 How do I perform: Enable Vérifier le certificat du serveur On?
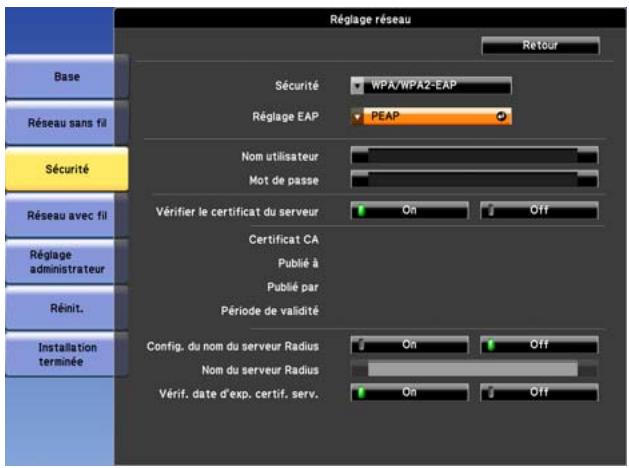pyautogui.click(x=409, y=211)
